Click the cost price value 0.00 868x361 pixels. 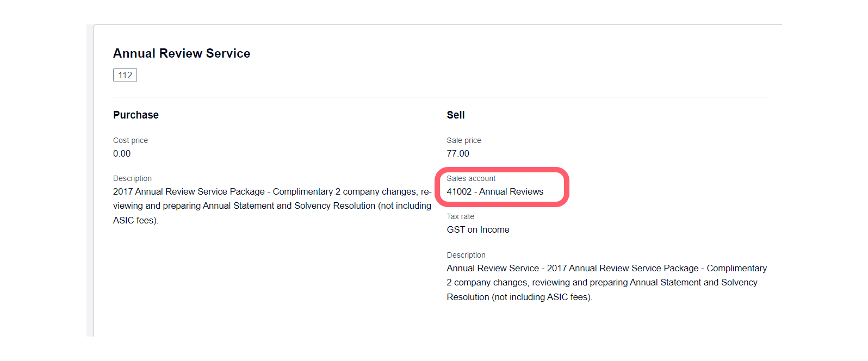[x=122, y=153]
